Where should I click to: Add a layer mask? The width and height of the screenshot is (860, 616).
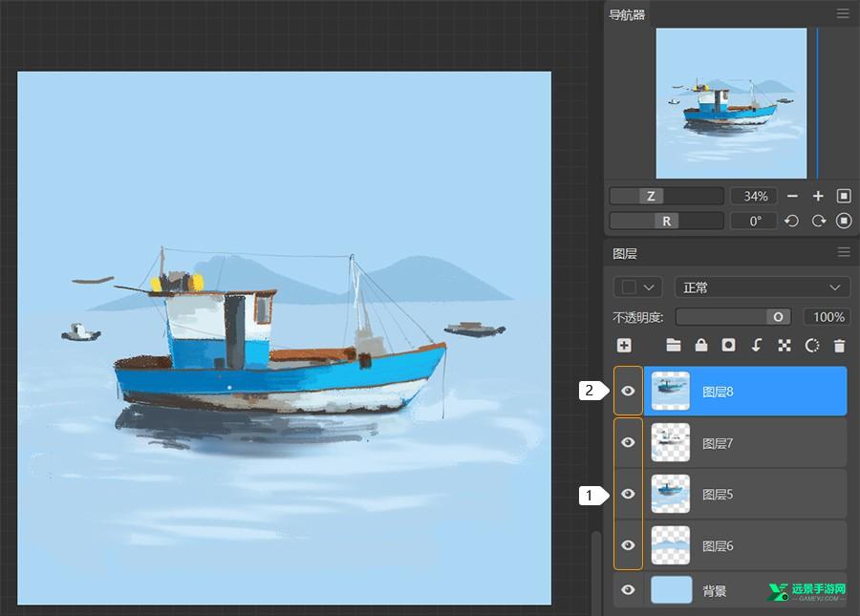tap(728, 346)
